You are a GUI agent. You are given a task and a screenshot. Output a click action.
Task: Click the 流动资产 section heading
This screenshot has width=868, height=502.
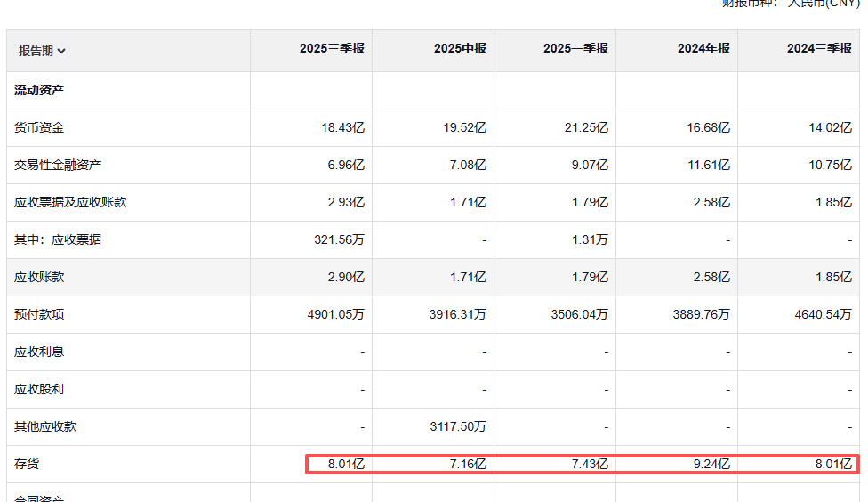[x=39, y=90]
